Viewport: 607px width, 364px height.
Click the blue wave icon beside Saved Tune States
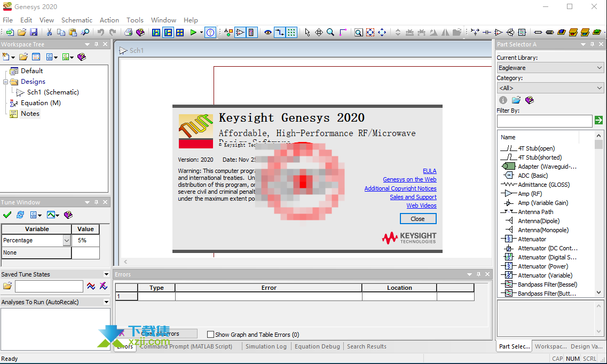click(91, 286)
